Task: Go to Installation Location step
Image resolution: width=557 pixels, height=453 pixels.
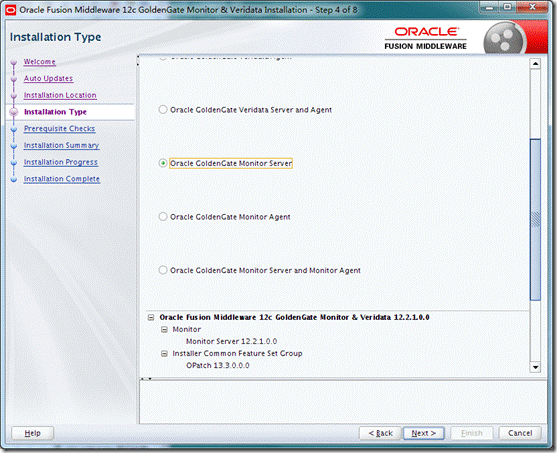Action: (60, 95)
